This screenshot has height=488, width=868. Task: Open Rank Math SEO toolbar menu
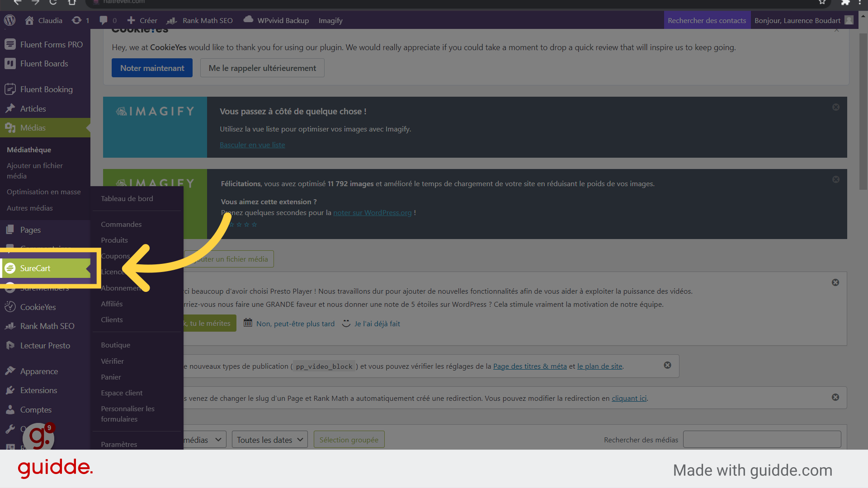tap(200, 20)
